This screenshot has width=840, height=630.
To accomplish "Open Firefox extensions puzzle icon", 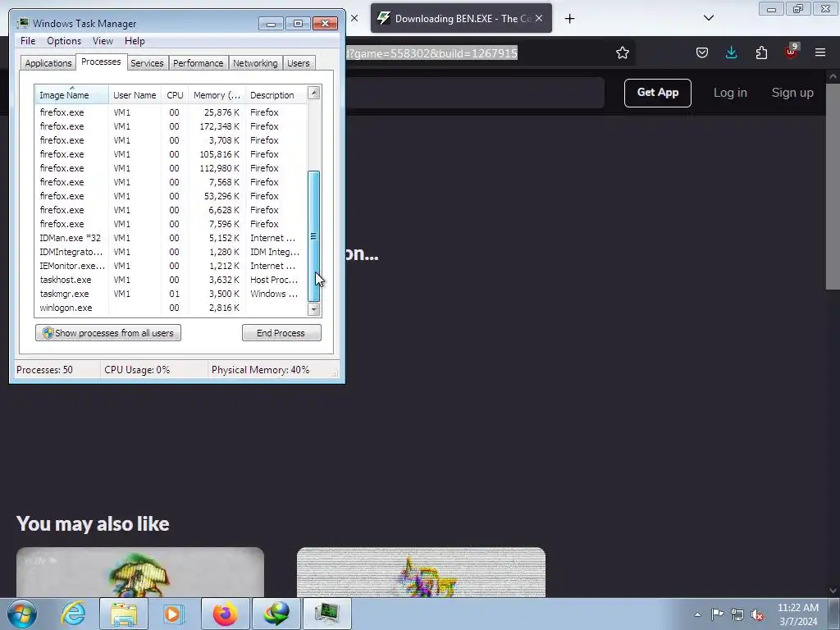I will (x=761, y=52).
